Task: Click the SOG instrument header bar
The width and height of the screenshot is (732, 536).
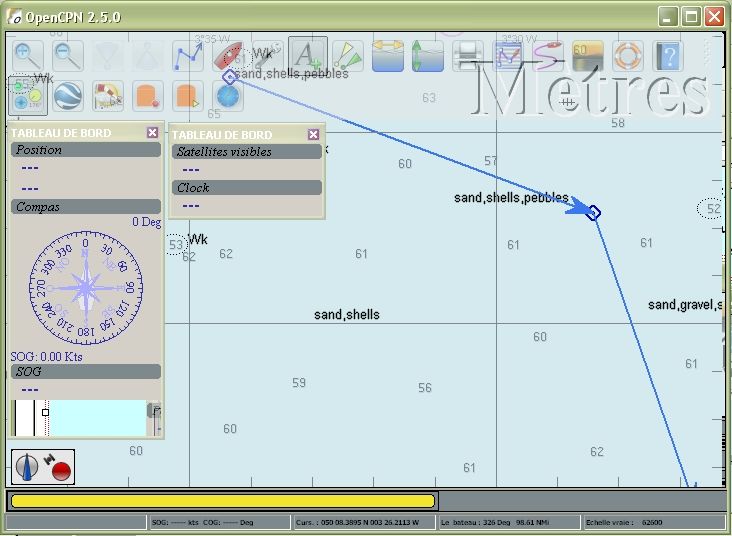Action: [86, 372]
